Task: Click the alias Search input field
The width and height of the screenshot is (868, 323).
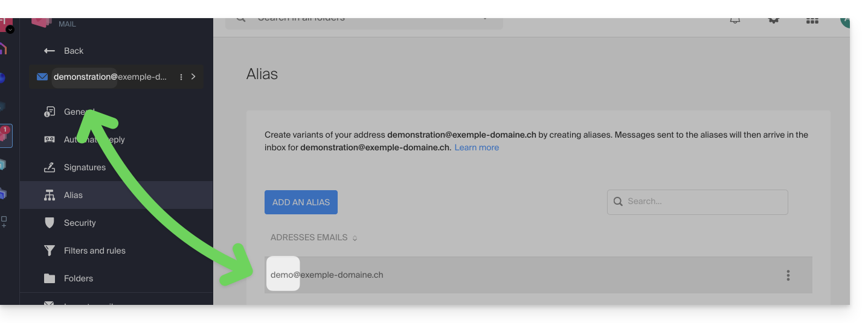Action: 704,202
